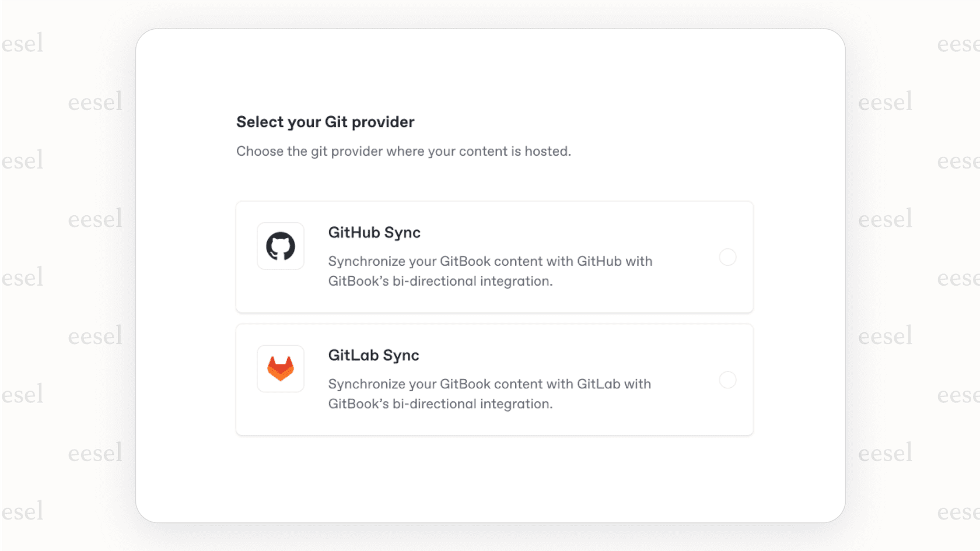The image size is (980, 551).
Task: Click the GitHub Sync title text
Action: click(x=374, y=232)
